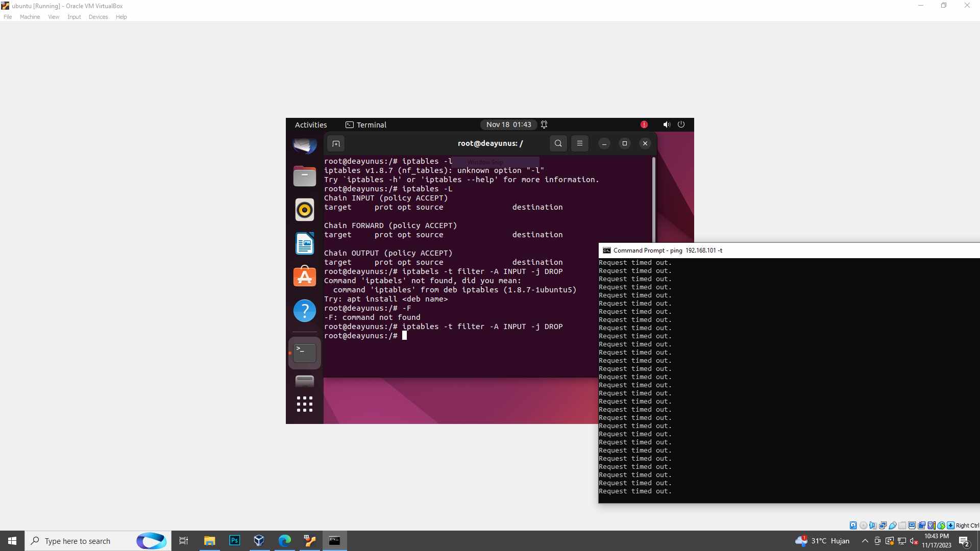Open Thunderbird mail in Ubuntu dock
The width and height of the screenshot is (980, 551).
[305, 145]
